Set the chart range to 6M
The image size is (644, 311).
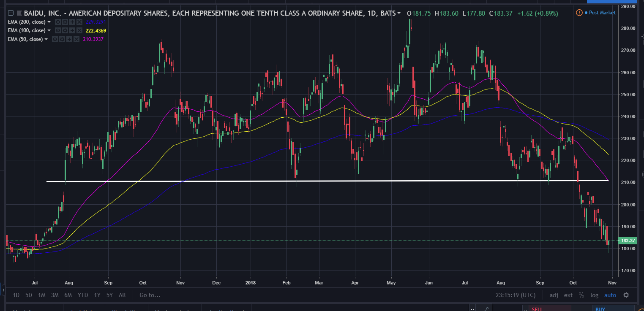pos(68,295)
